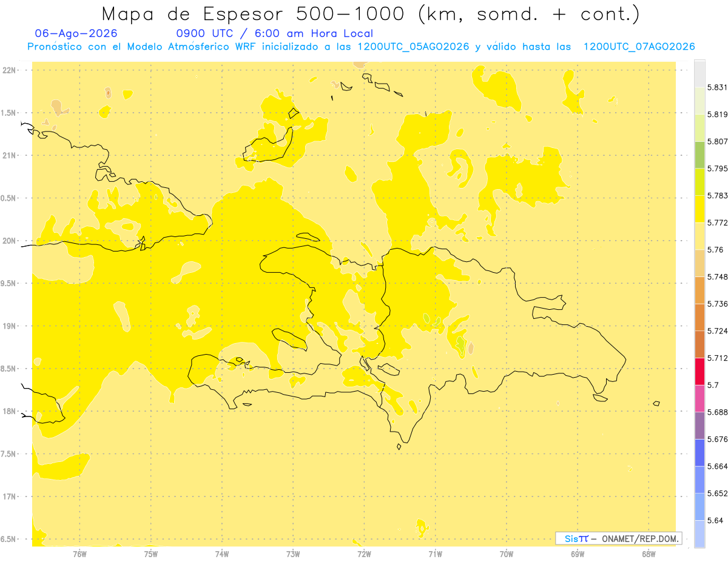Click the blue swatch between 5.664 and 5.676
The width and height of the screenshot is (728, 562).
click(699, 453)
